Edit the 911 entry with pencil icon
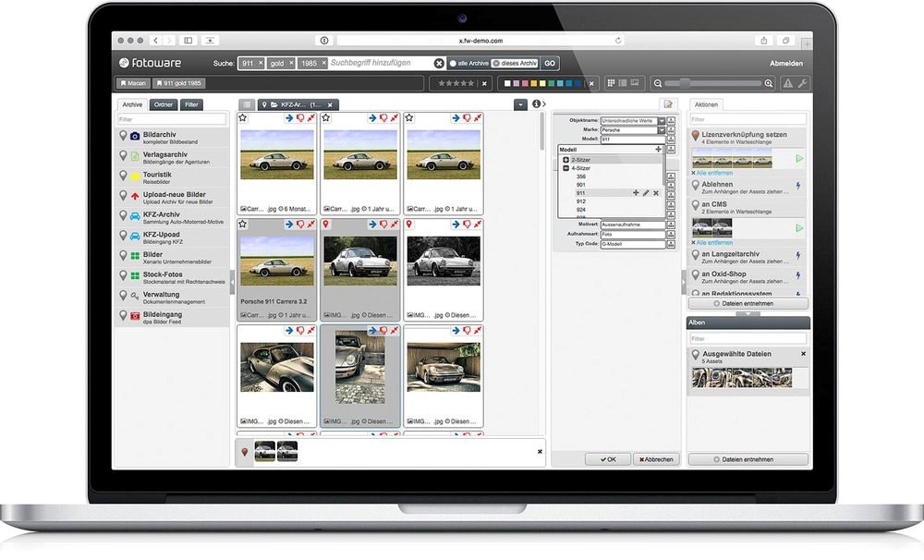Screen dimensions: 924x560 [646, 193]
